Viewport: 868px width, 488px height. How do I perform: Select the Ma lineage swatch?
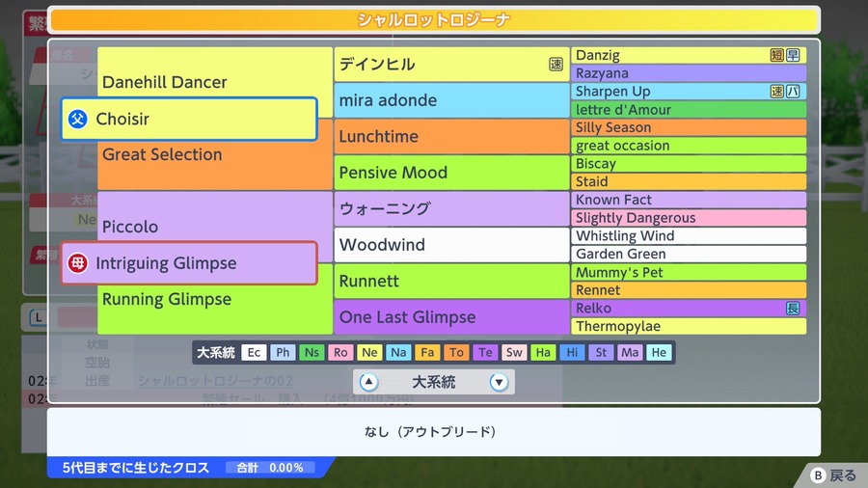coord(630,352)
